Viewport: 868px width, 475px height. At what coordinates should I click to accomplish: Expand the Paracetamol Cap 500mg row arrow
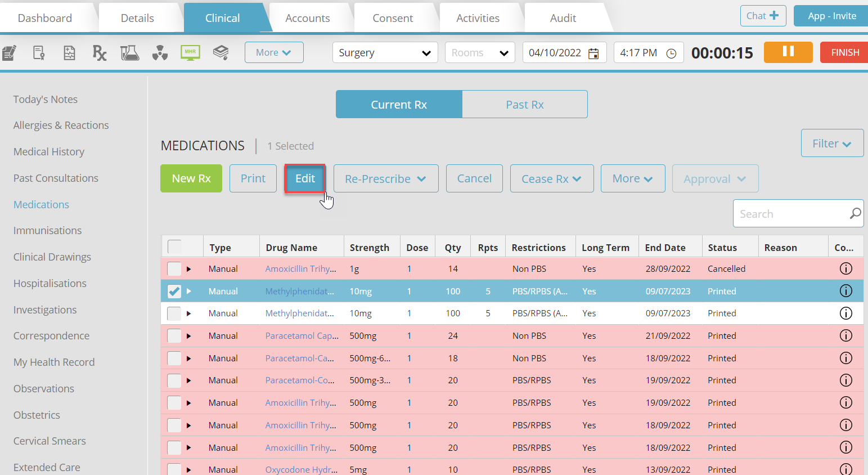pos(189,336)
